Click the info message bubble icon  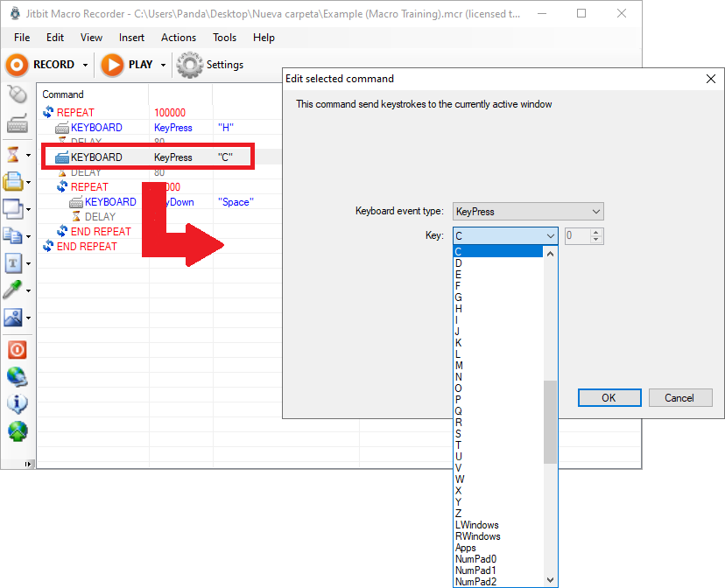(x=18, y=403)
